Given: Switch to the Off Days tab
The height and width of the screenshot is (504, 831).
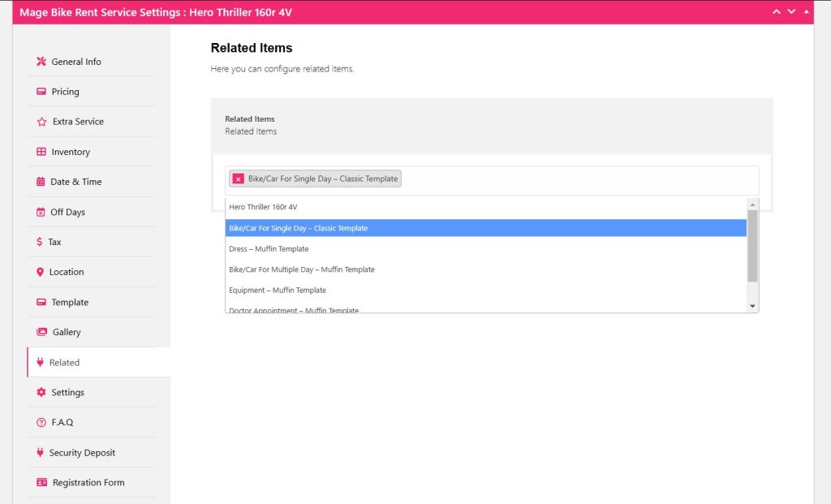Looking at the screenshot, I should [x=67, y=212].
